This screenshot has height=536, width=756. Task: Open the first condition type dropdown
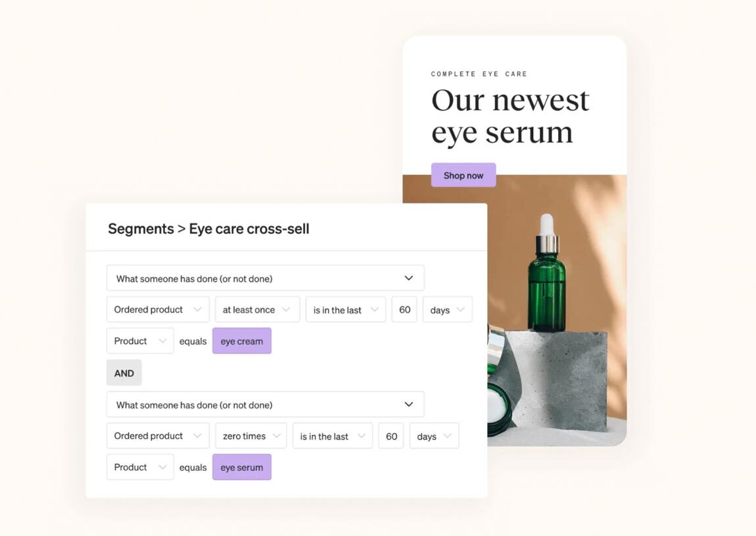[x=265, y=278]
